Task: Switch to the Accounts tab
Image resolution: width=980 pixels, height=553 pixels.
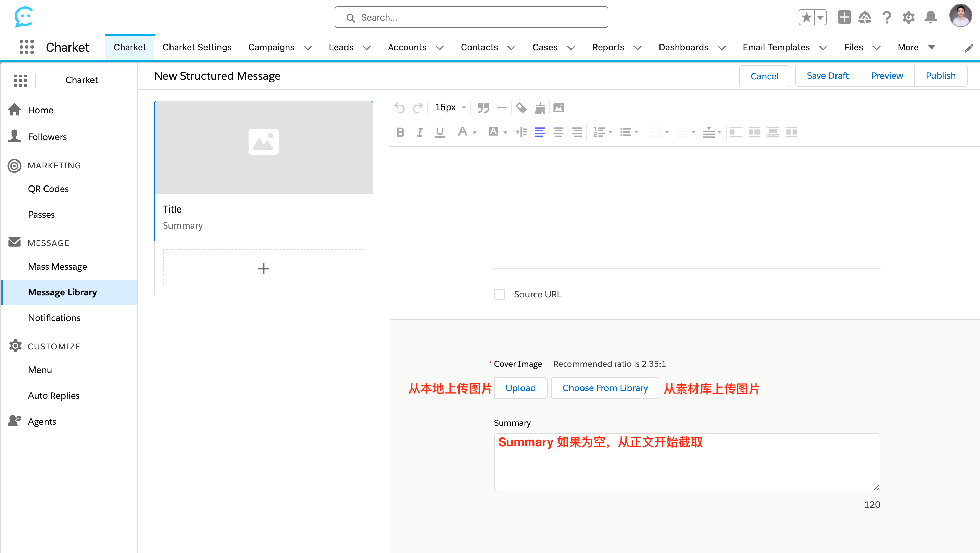Action: [x=407, y=47]
